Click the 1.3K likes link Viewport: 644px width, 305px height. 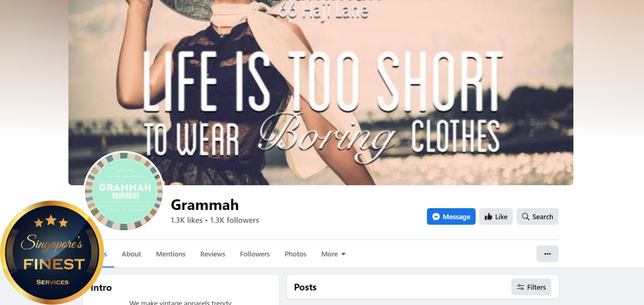pos(186,220)
